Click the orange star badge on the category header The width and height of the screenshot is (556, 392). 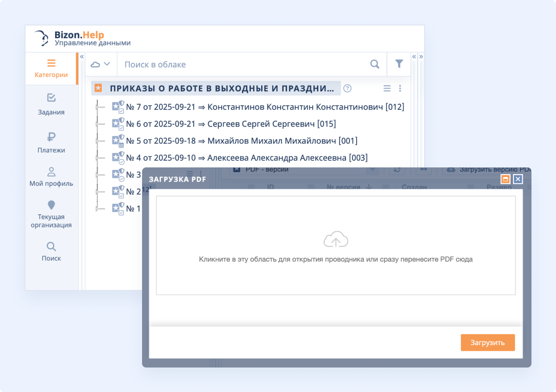pyautogui.click(x=99, y=88)
